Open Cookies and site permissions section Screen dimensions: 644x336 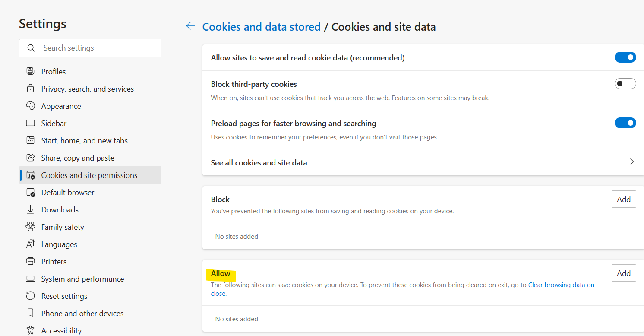[x=89, y=175]
